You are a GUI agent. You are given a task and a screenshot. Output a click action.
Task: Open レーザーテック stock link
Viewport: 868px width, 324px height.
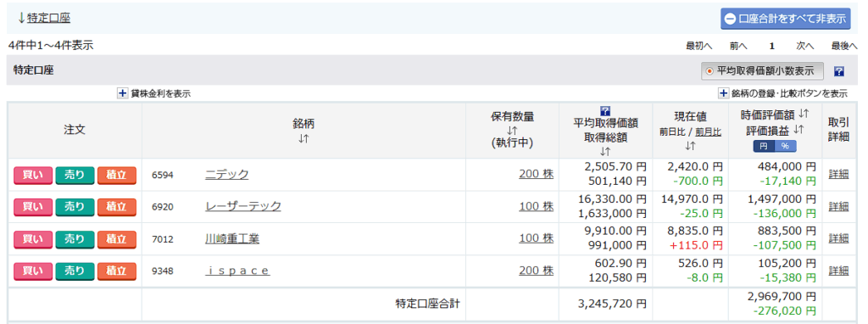(243, 207)
